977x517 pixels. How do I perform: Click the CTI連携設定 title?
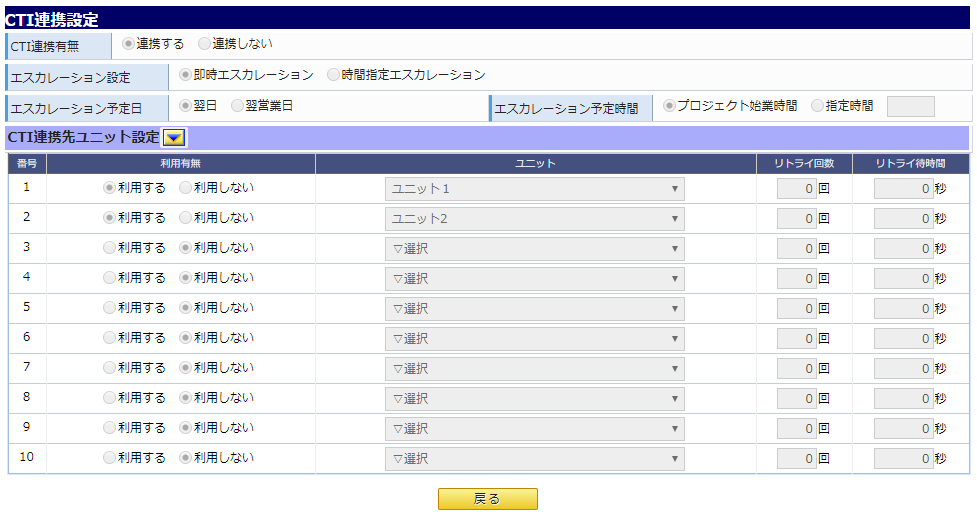coord(52,19)
